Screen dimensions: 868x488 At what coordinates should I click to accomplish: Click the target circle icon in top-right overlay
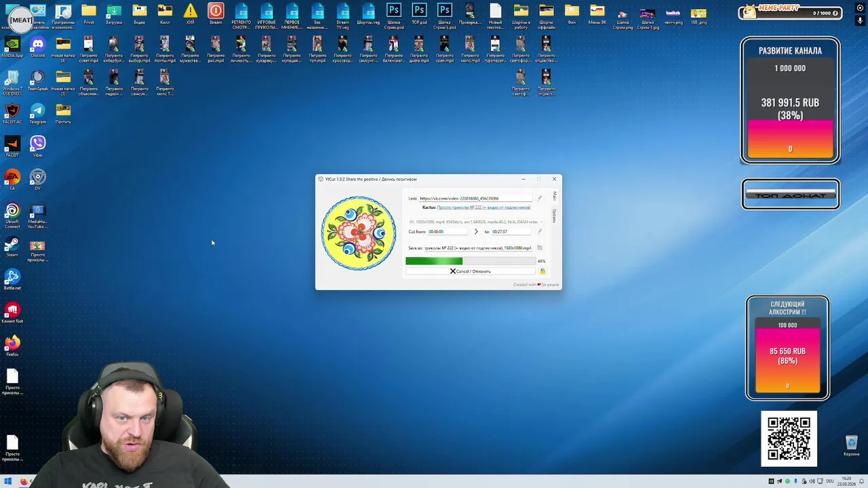861,7
